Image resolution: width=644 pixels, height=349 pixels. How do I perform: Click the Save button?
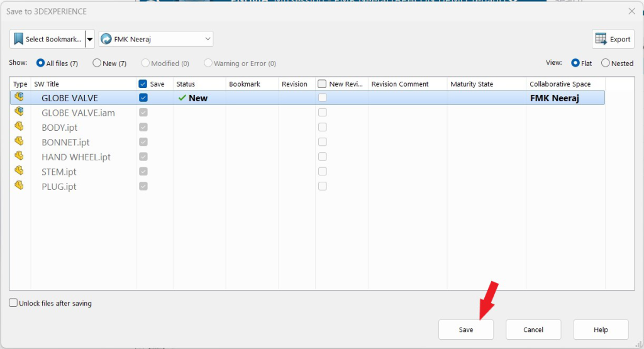click(466, 330)
